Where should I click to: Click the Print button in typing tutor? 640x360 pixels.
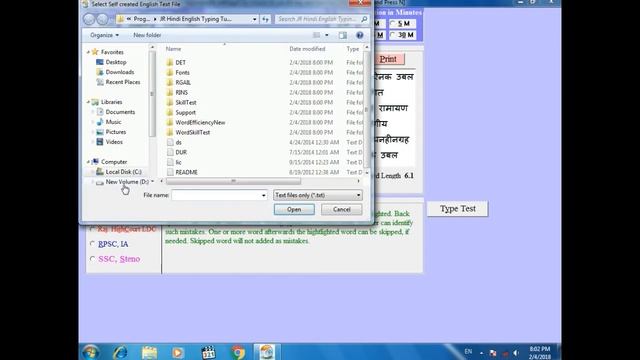tap(388, 59)
